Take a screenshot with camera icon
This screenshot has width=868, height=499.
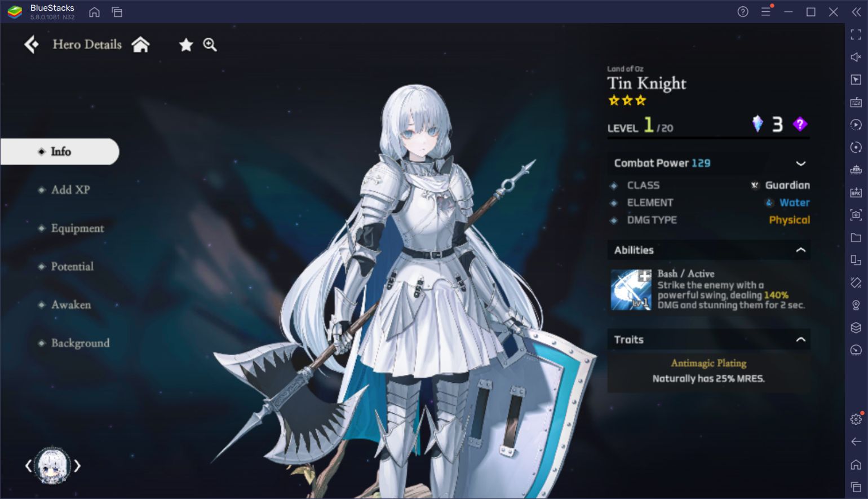856,215
